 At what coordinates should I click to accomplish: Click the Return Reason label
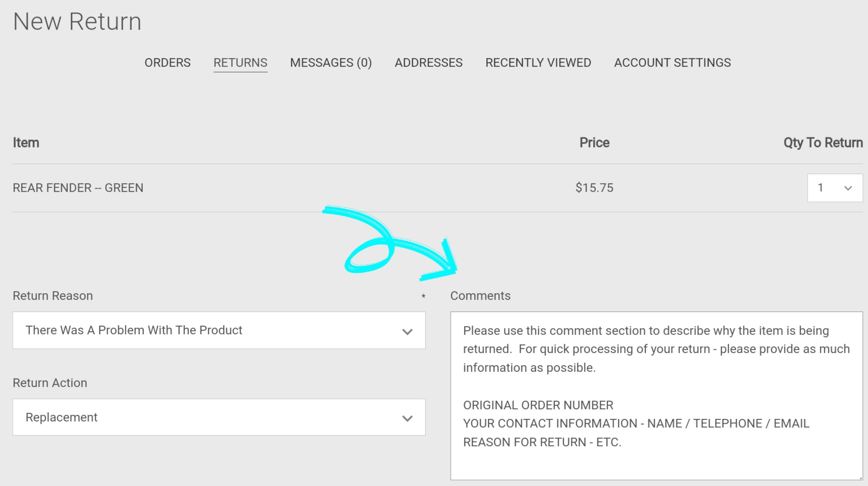point(53,296)
